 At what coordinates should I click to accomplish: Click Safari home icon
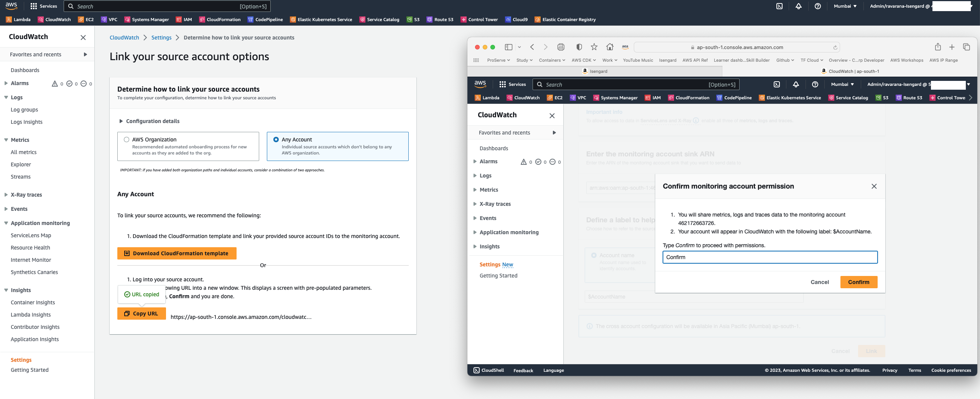tap(610, 47)
